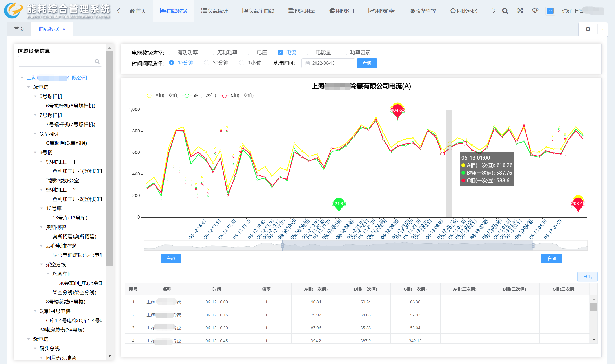Screen dimensions: 615x364
Task: Open the tab options dropdown chevron
Action: tap(602, 29)
